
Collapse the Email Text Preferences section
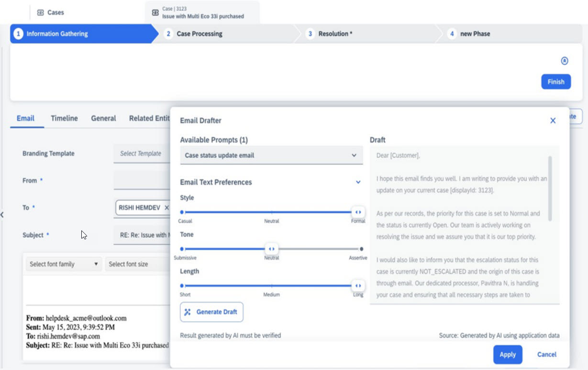tap(358, 182)
